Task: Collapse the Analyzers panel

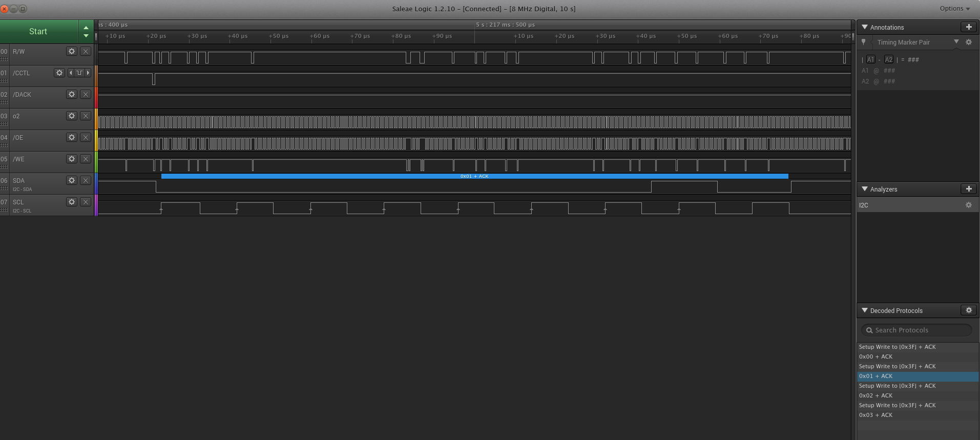Action: pyautogui.click(x=865, y=189)
